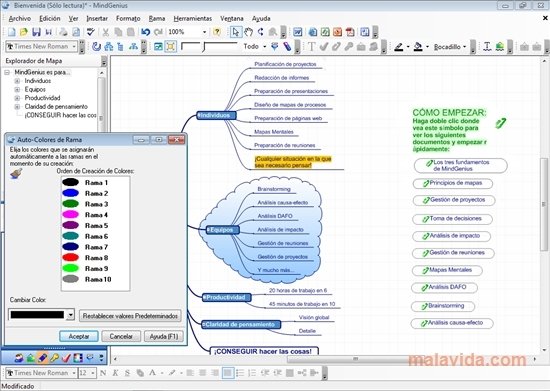
Task: Select the hand pan tool
Action: click(248, 32)
